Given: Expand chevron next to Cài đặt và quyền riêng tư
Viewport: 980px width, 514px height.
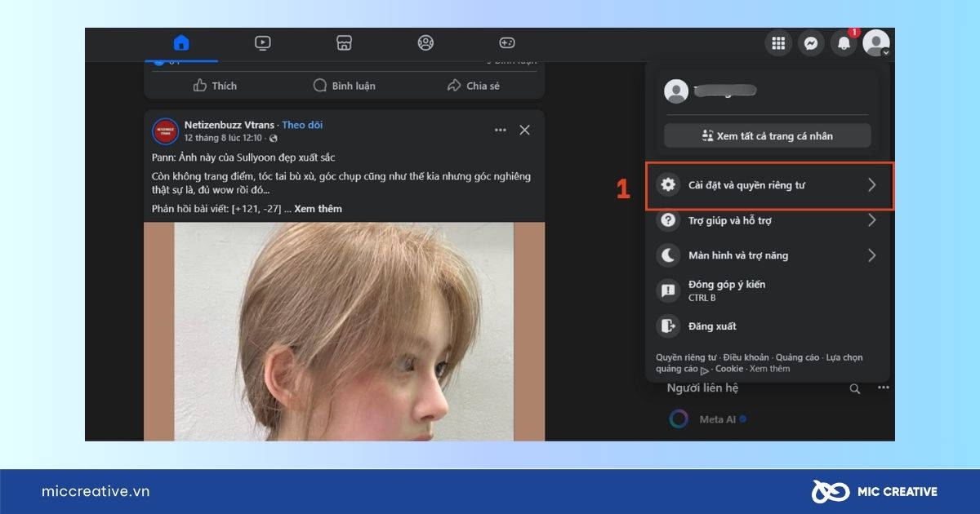Looking at the screenshot, I should pos(871,185).
